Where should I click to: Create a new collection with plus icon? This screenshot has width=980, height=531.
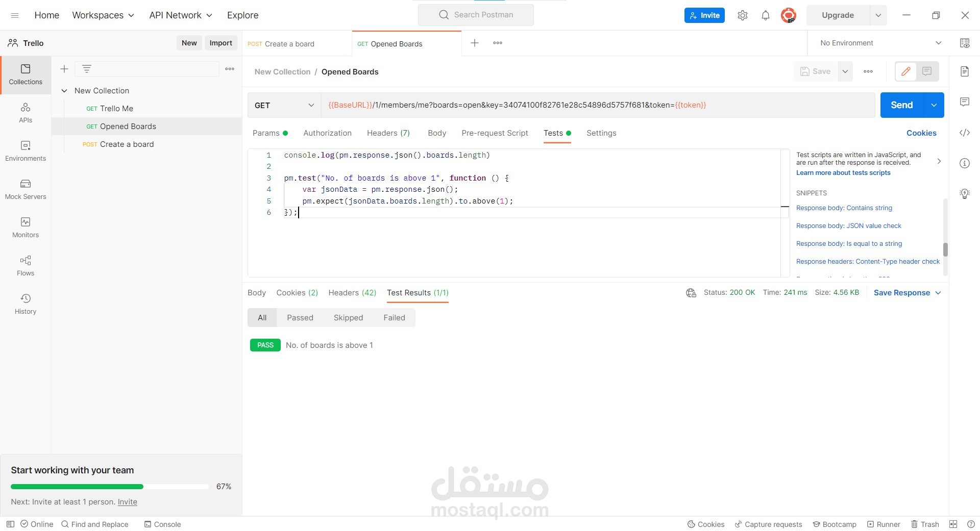pos(64,69)
